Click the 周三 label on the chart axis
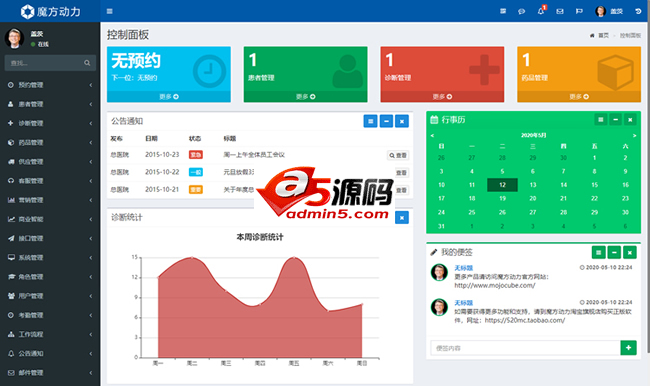Screen dimensions: 650x386 pyautogui.click(x=226, y=363)
